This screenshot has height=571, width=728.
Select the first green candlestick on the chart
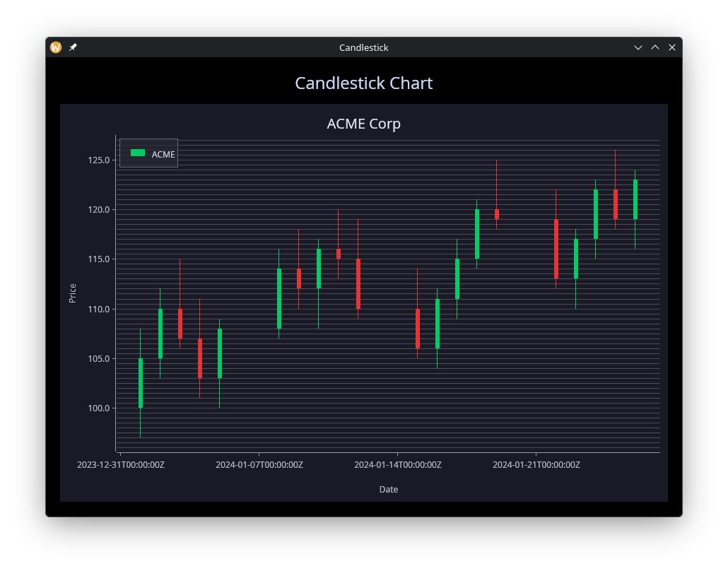click(141, 382)
